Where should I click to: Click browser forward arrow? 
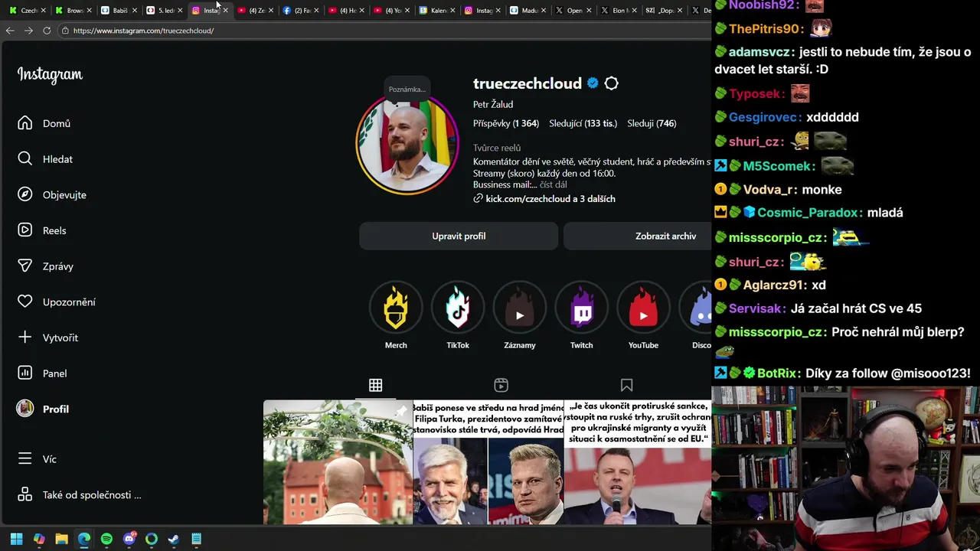[28, 31]
